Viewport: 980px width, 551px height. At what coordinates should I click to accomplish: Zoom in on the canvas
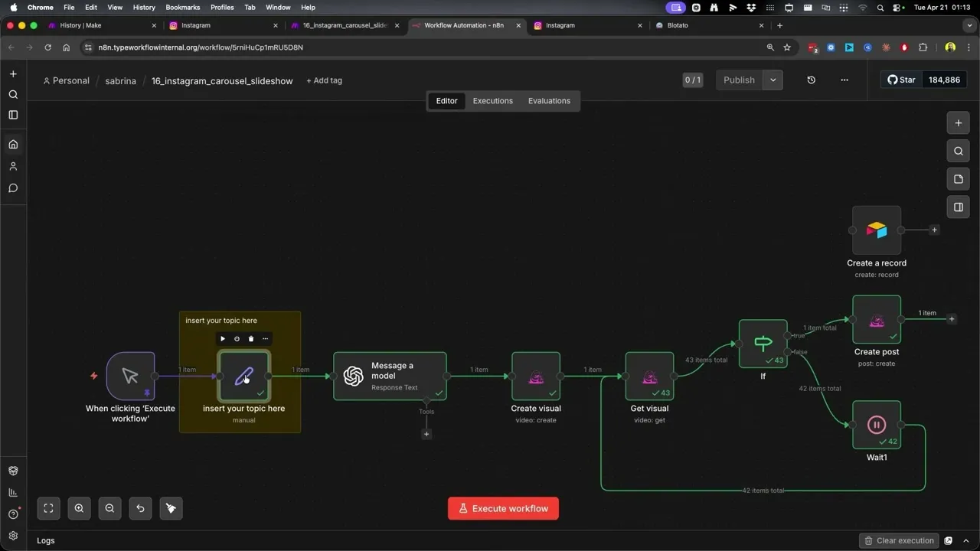(79, 508)
